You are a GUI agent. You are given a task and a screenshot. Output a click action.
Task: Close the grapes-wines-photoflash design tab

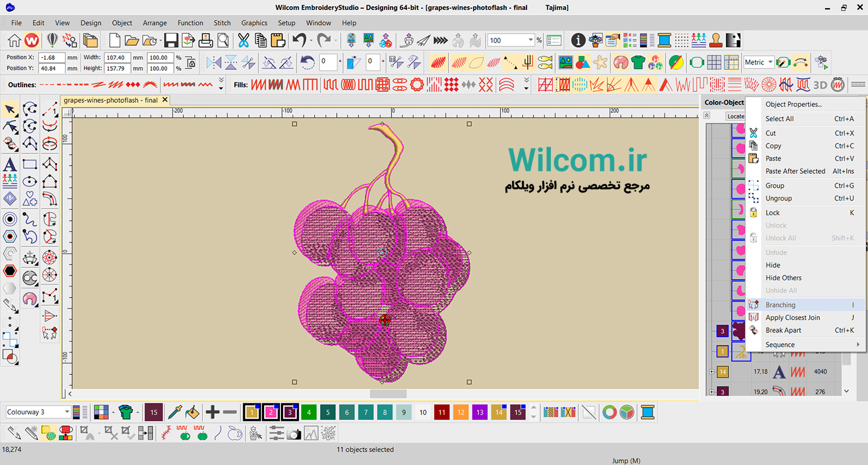tap(165, 100)
